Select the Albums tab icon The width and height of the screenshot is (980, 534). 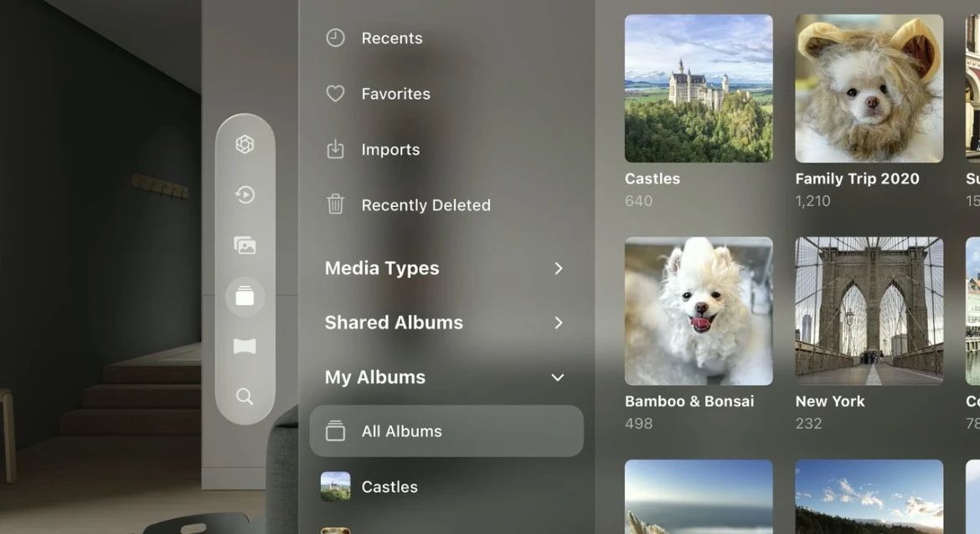click(x=245, y=297)
